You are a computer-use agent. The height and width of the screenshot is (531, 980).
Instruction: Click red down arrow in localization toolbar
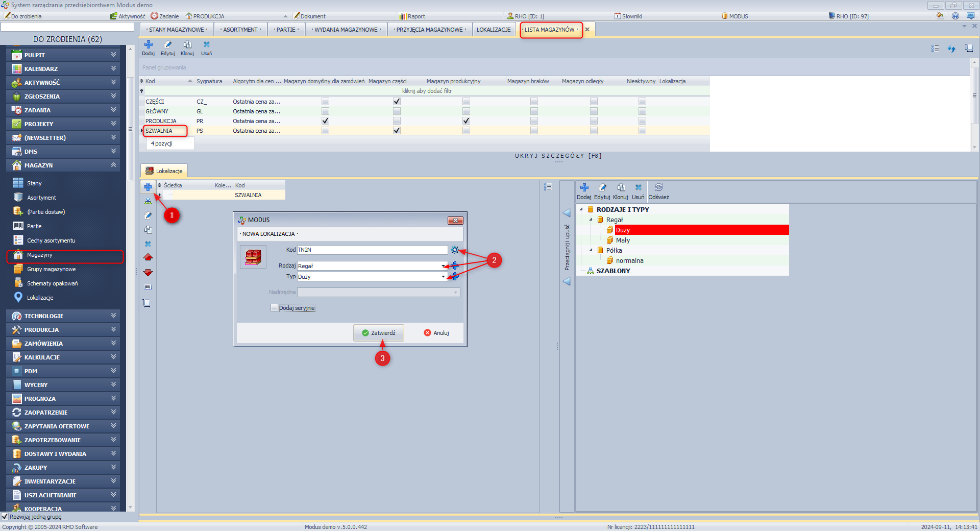[x=148, y=273]
